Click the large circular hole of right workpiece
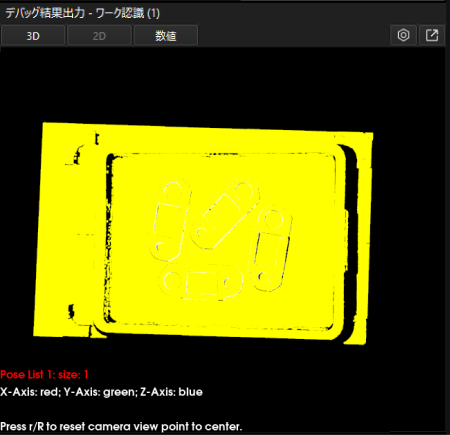450x435 pixels. click(274, 218)
